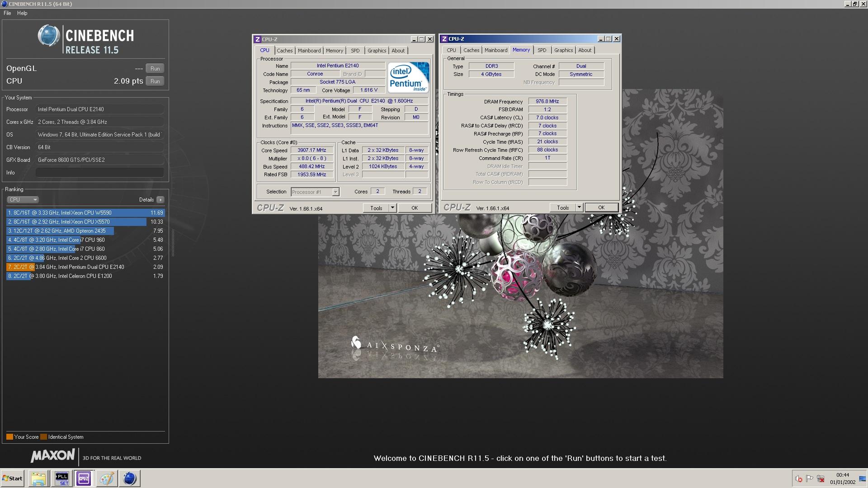Open Mainboard tab in the Memory CPU-Z window
Viewport: 868px width, 488px height.
coord(496,50)
